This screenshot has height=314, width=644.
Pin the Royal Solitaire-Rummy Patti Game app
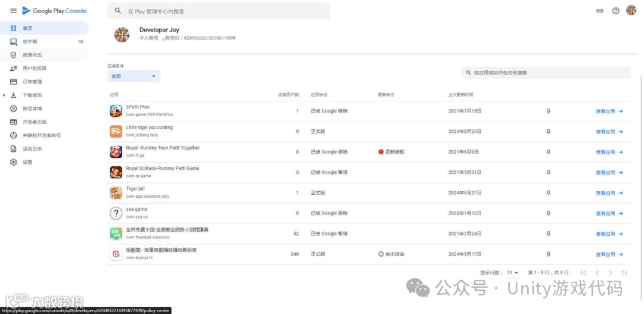(549, 172)
